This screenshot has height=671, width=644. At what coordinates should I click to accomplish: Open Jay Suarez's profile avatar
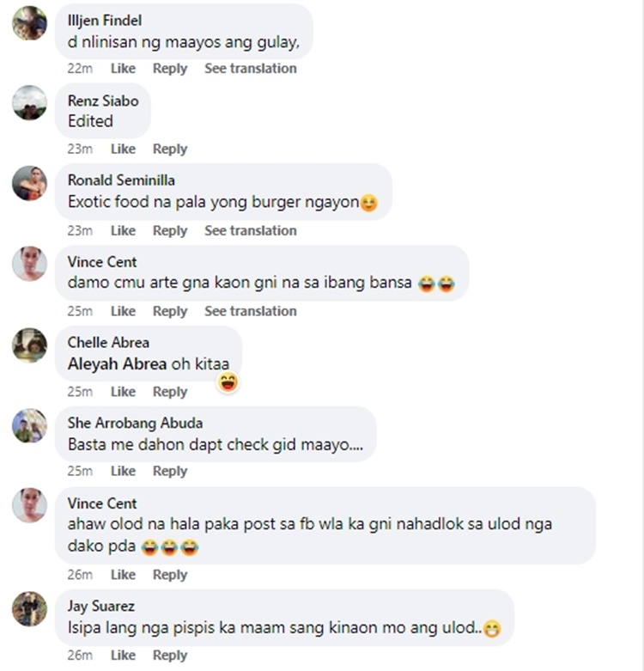coord(29,609)
